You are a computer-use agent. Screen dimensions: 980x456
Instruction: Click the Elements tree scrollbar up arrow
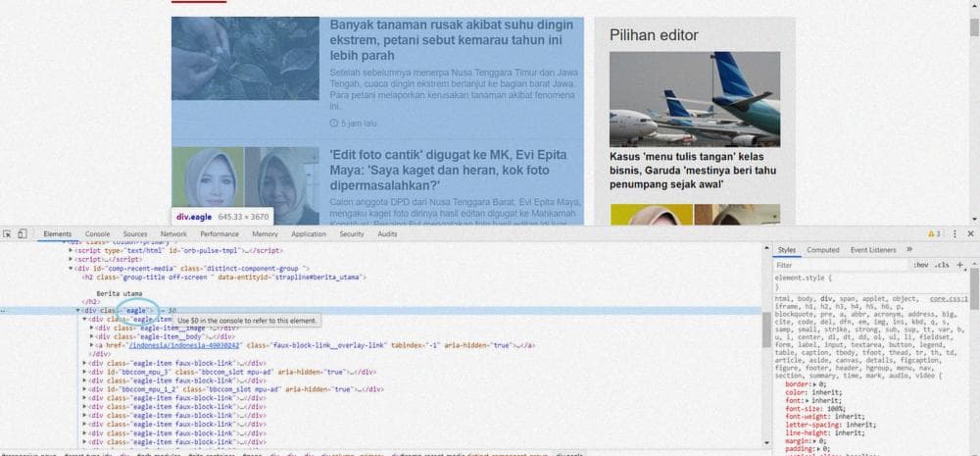point(766,249)
